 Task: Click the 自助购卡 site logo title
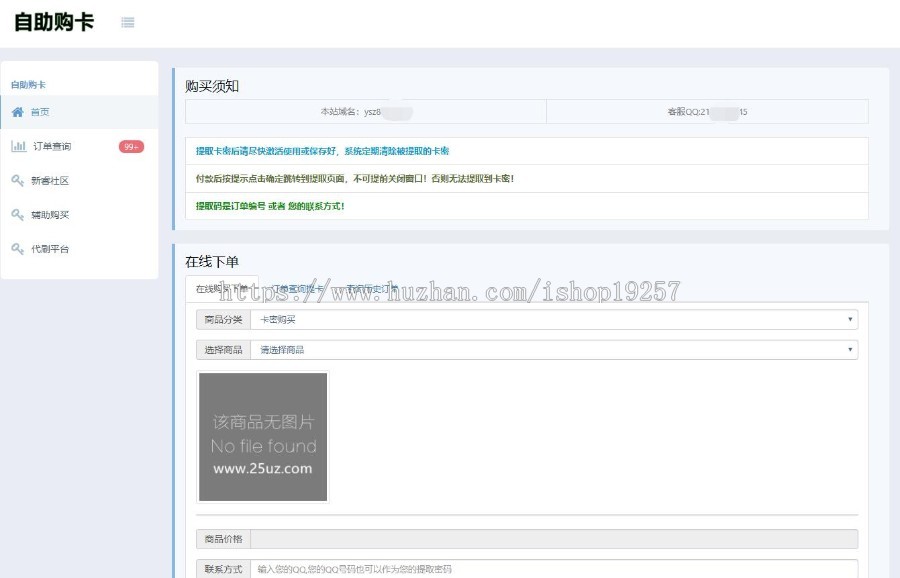click(x=54, y=22)
